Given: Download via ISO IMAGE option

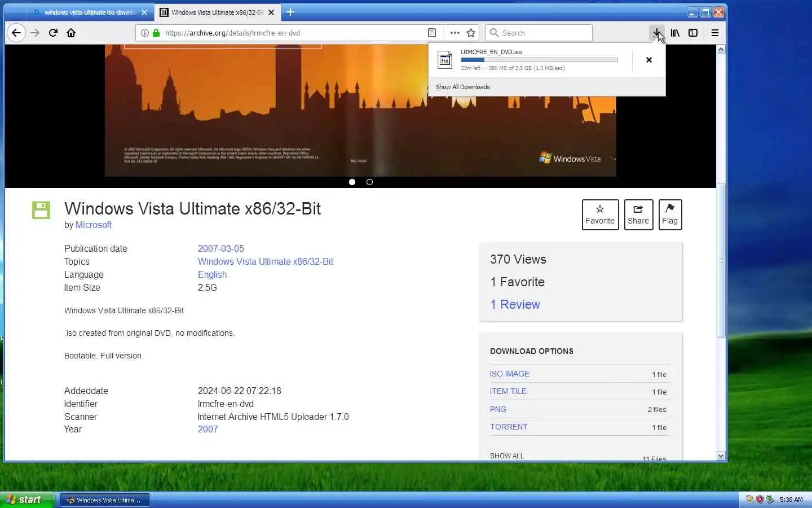Looking at the screenshot, I should pos(510,374).
